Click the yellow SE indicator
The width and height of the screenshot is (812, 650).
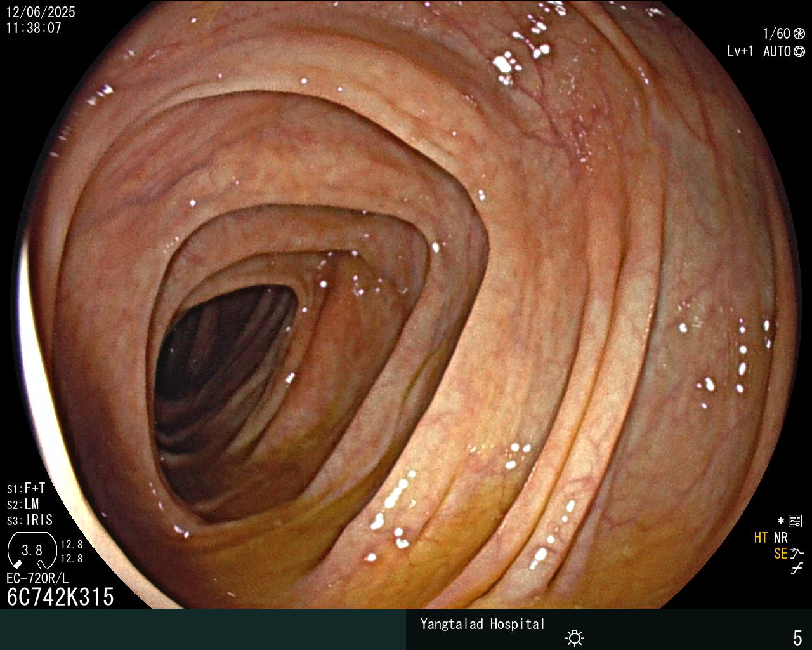[780, 554]
